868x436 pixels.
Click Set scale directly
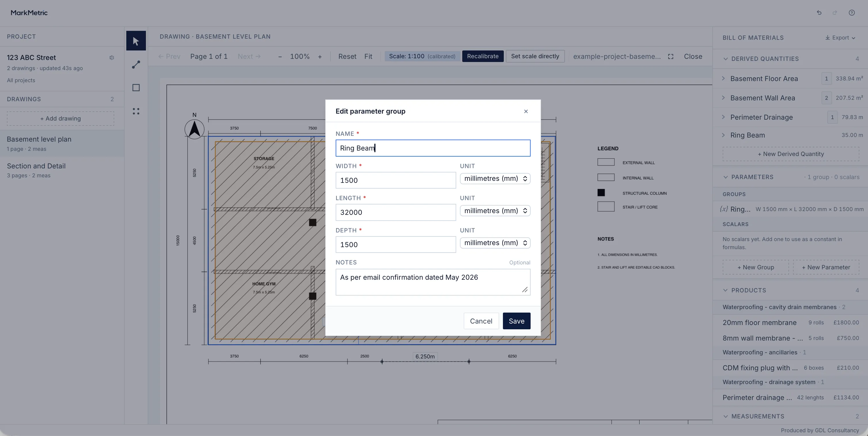pyautogui.click(x=535, y=56)
